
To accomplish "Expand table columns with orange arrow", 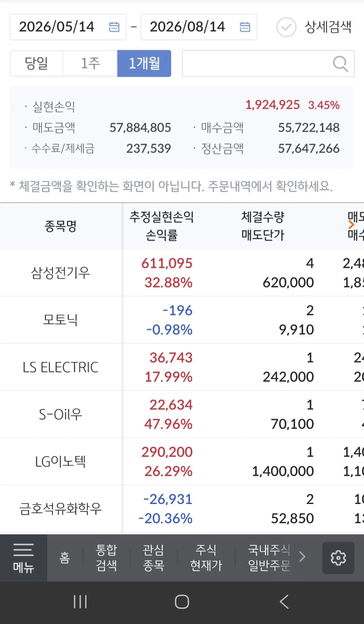I will pyautogui.click(x=351, y=224).
